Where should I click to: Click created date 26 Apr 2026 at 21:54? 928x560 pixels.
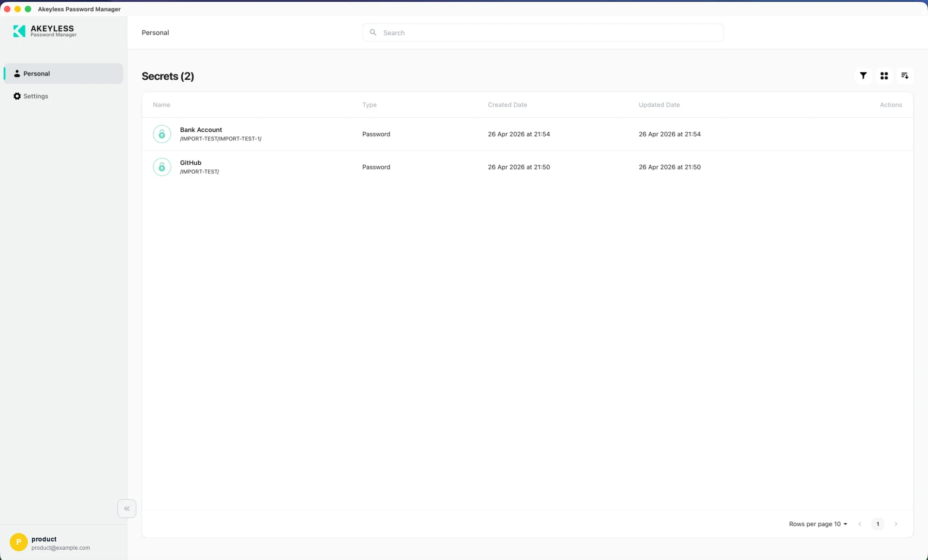pyautogui.click(x=519, y=134)
